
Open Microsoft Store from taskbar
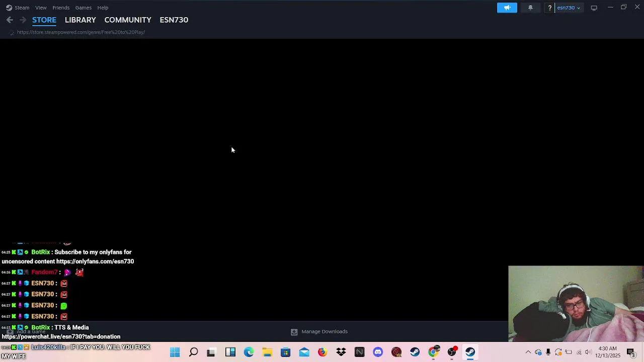285,352
